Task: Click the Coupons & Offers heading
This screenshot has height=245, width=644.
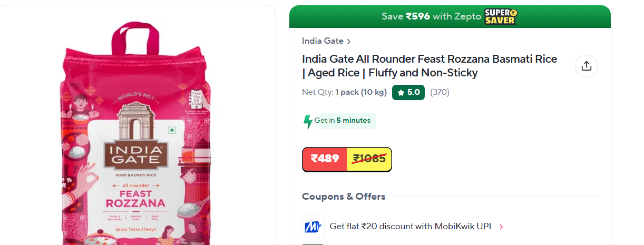Action: click(344, 197)
